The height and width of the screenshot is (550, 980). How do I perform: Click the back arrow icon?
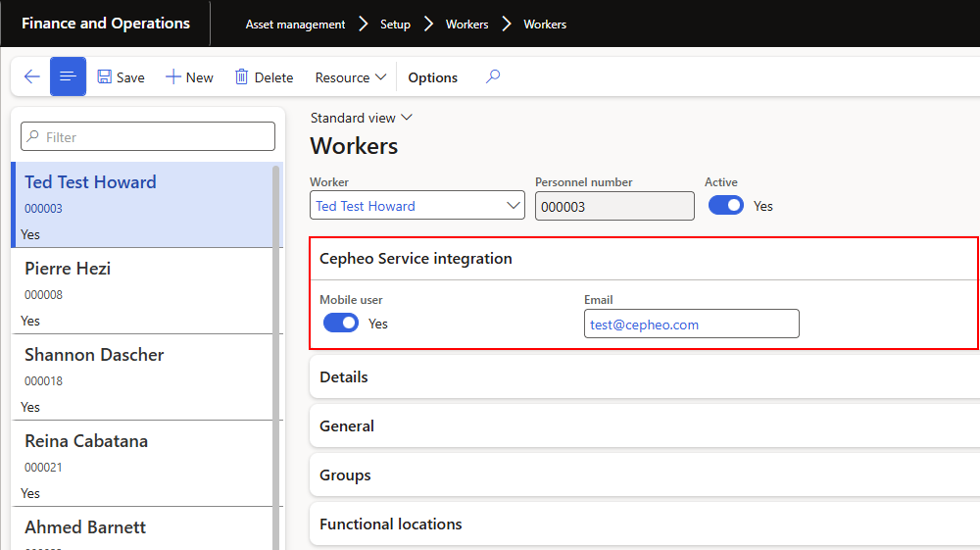32,77
